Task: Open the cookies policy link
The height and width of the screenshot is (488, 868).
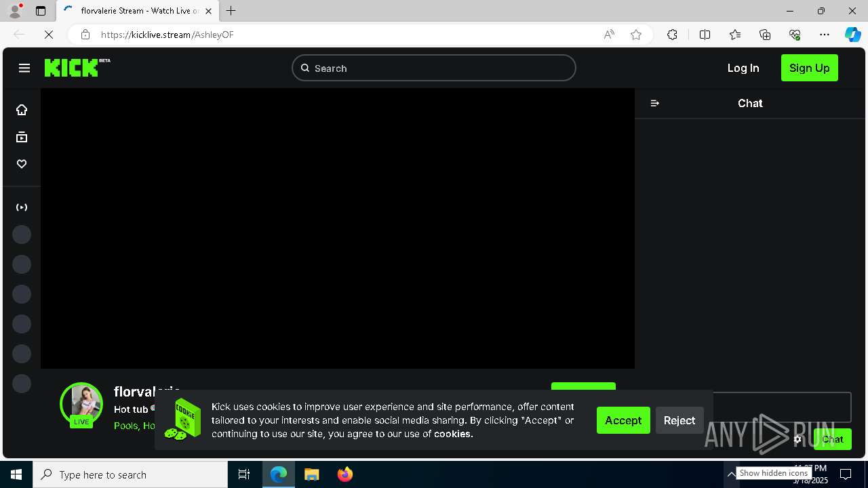Action: [453, 434]
